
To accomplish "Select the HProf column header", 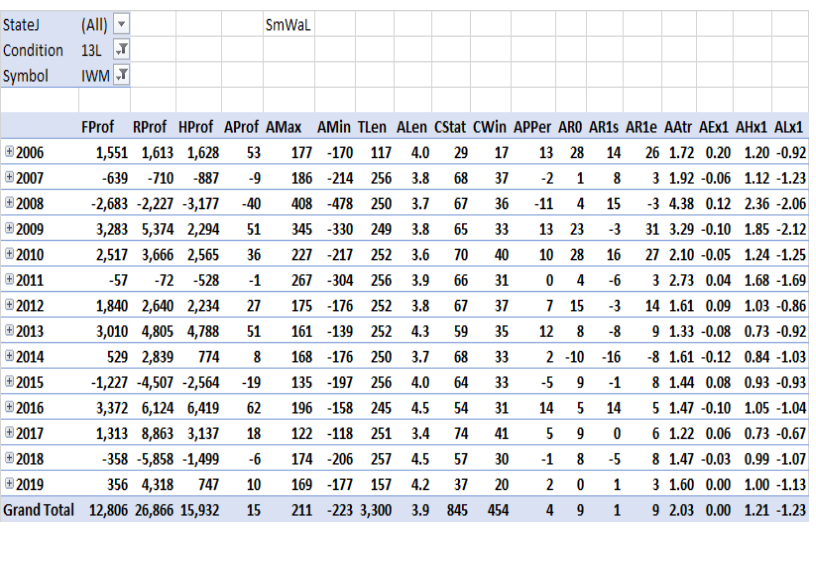I will point(196,127).
